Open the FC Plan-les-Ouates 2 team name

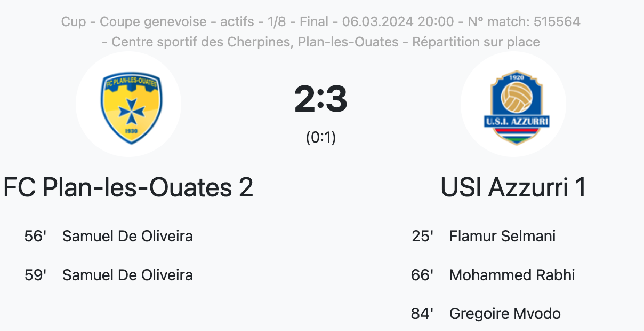click(x=128, y=187)
